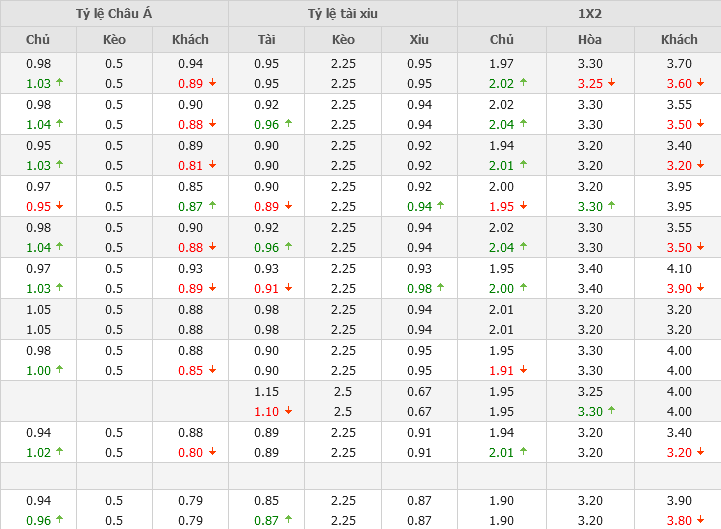
Task: Select the 1X2 column group header
Action: pyautogui.click(x=589, y=13)
